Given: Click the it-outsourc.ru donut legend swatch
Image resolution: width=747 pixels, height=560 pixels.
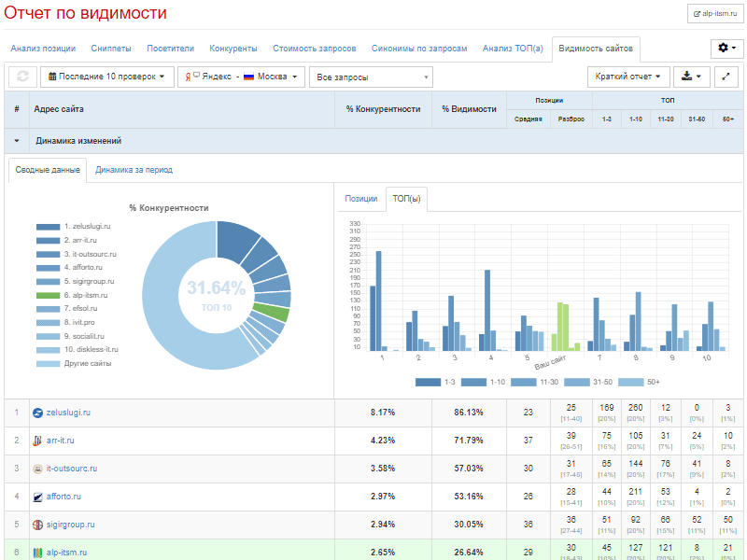Looking at the screenshot, I should (49, 255).
